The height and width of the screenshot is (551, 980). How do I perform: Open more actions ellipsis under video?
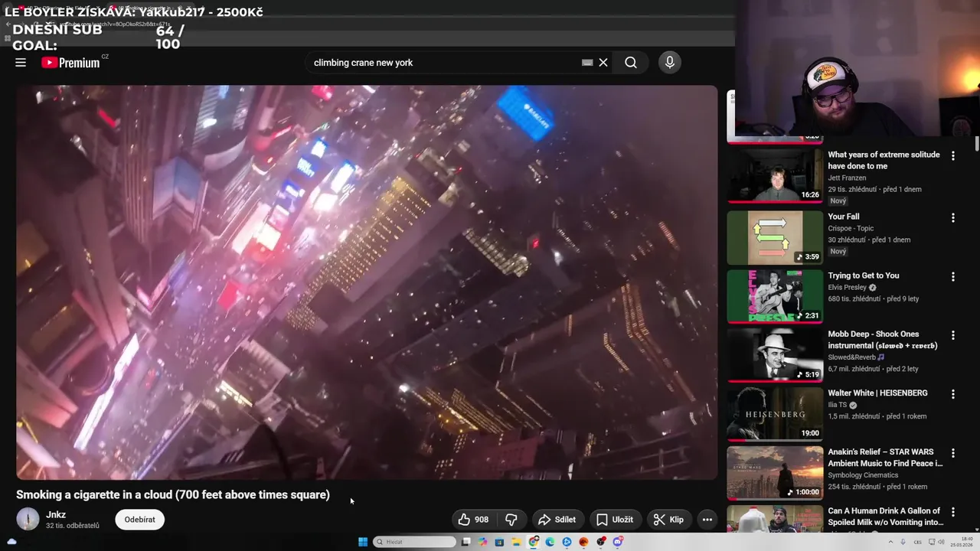[707, 520]
